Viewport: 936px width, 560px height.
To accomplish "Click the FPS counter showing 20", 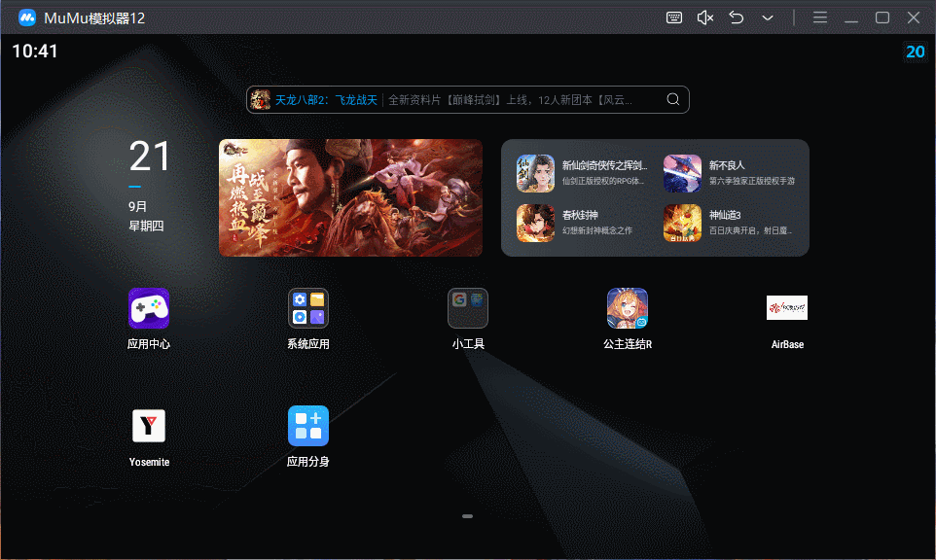I will [916, 52].
